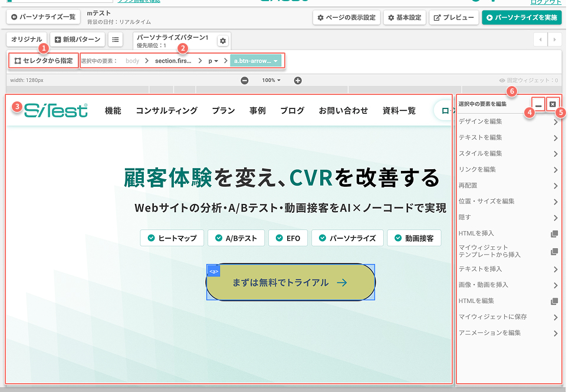Select body in the breadcrumb
Viewport: 569px width, 392px height.
(x=133, y=61)
